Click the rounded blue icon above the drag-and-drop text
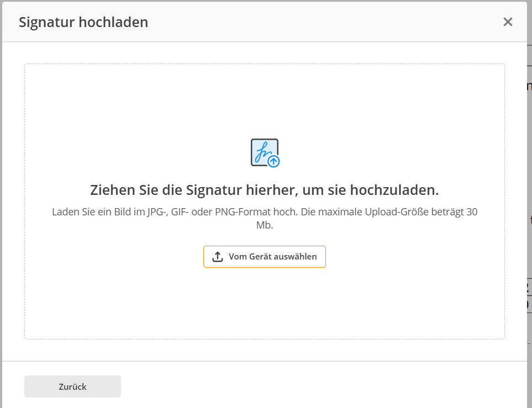532x408 pixels. [x=265, y=153]
